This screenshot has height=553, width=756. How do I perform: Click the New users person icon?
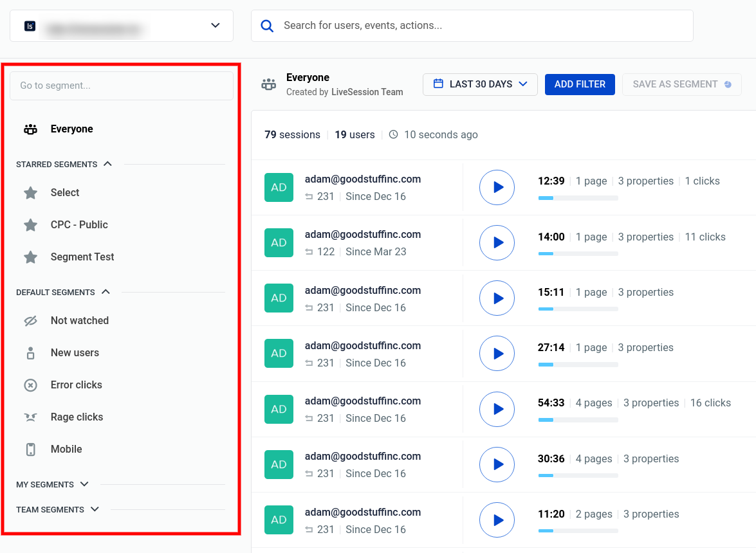tap(30, 353)
